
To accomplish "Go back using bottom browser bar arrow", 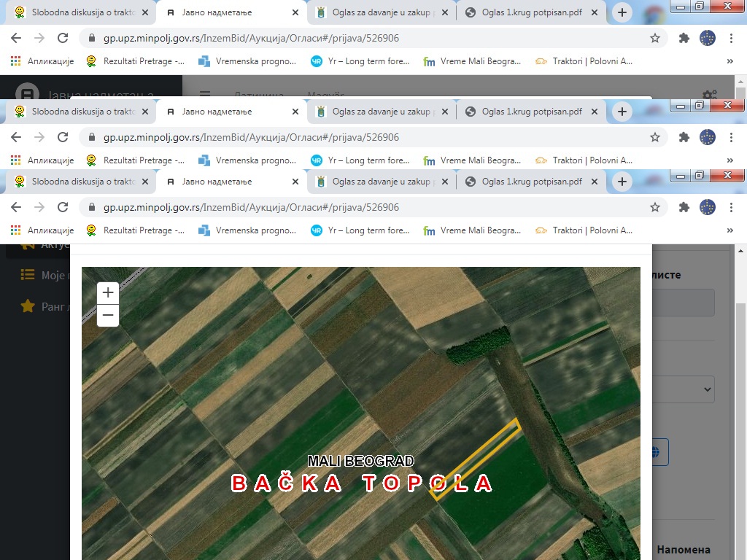I will [x=16, y=207].
